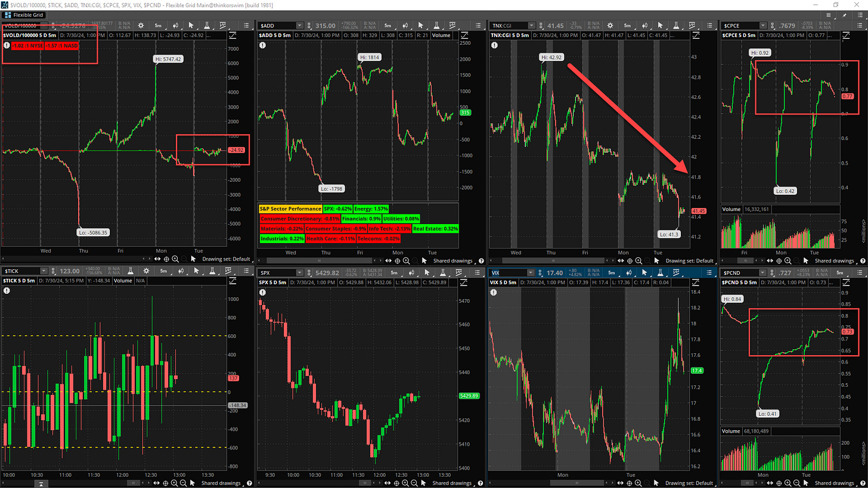Open the list menu in $CPCE panel
The image size is (868, 488).
pos(860,26)
